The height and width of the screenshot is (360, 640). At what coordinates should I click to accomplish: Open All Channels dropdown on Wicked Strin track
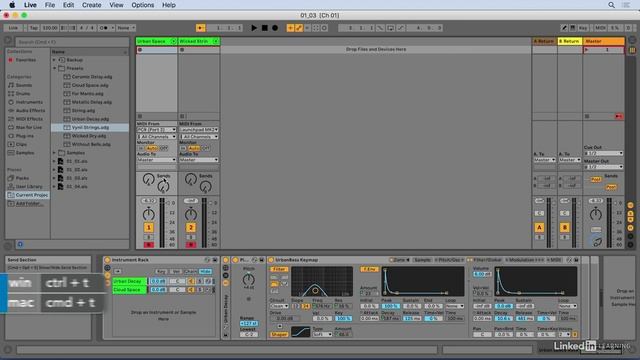[x=199, y=136]
